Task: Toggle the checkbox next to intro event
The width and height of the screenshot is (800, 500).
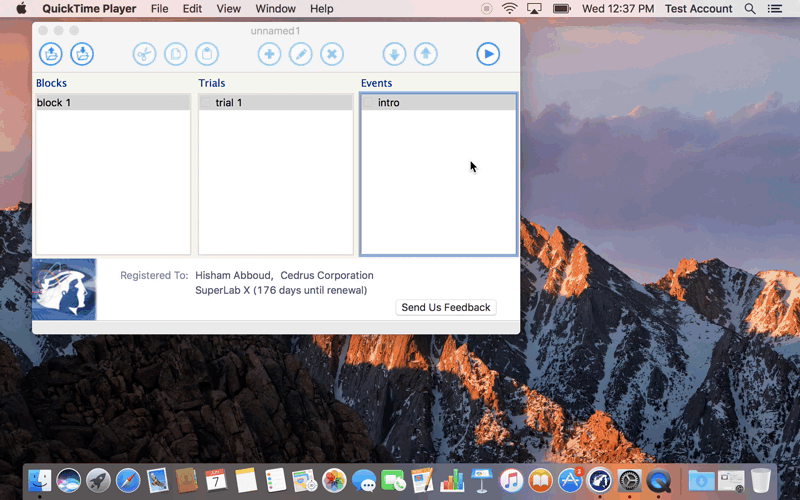Action: [x=369, y=103]
